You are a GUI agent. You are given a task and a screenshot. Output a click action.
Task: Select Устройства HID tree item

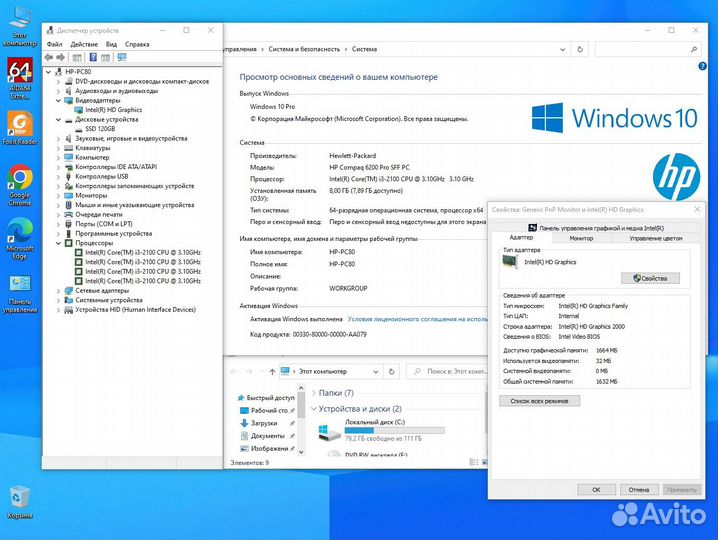[x=136, y=310]
